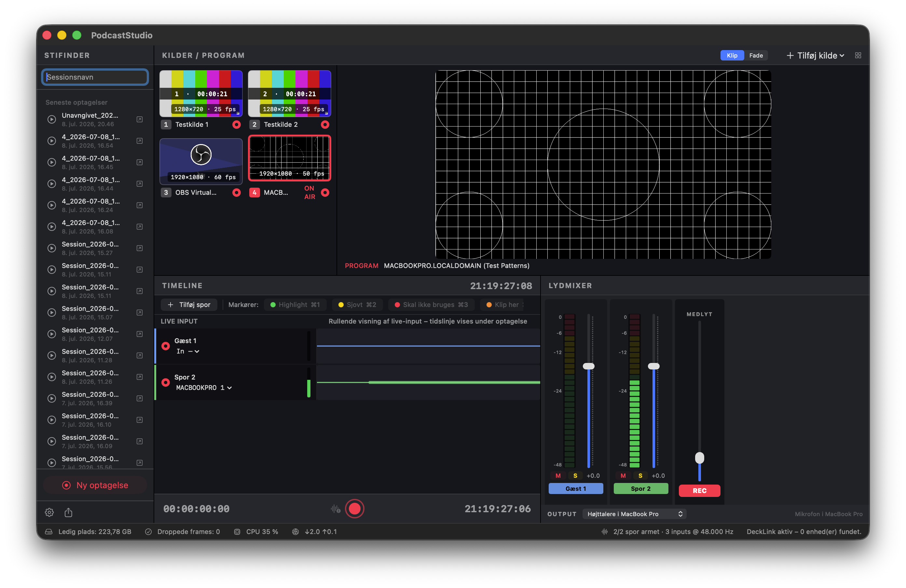Select Fade transition tab
The image size is (906, 588).
[x=756, y=56]
